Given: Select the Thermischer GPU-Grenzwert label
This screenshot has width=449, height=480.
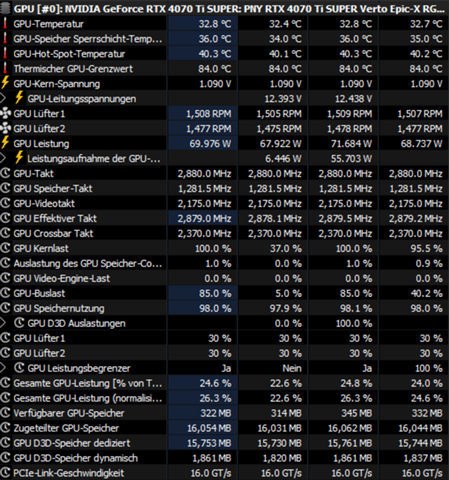Looking at the screenshot, I should [73, 69].
